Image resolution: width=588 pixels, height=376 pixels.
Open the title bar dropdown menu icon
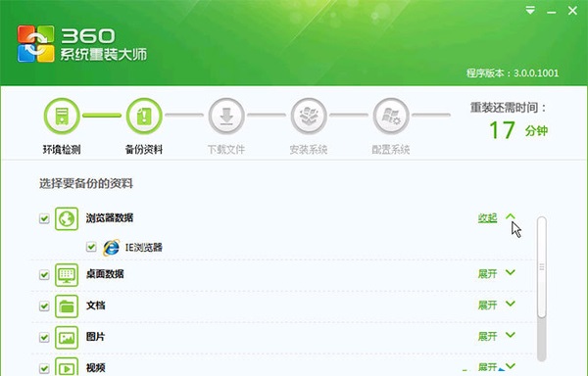pyautogui.click(x=530, y=11)
